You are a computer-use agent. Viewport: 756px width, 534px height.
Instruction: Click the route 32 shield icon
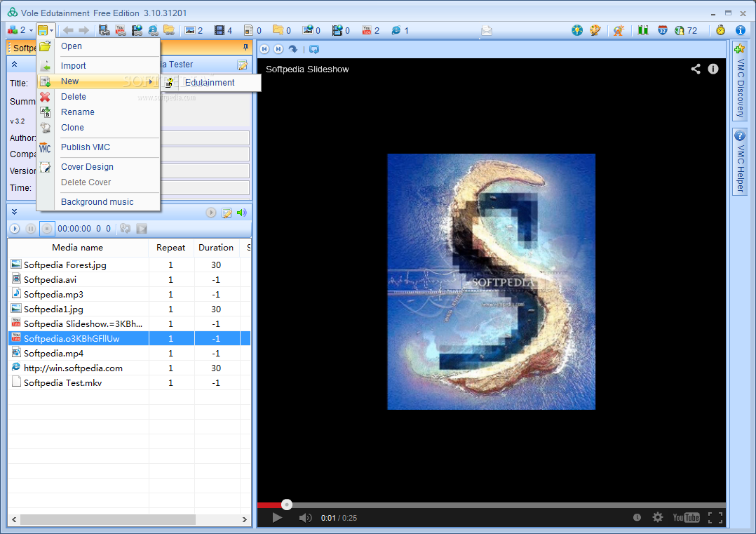click(x=663, y=30)
